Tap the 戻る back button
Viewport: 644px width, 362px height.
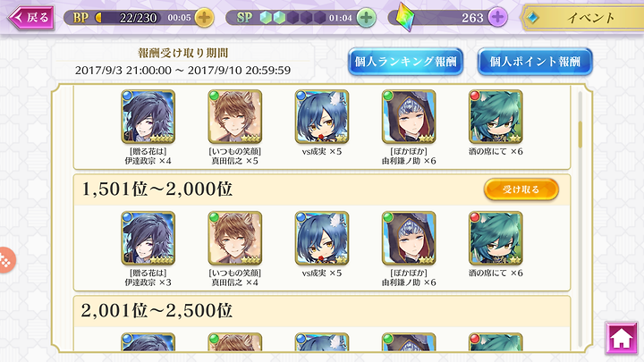(x=31, y=18)
